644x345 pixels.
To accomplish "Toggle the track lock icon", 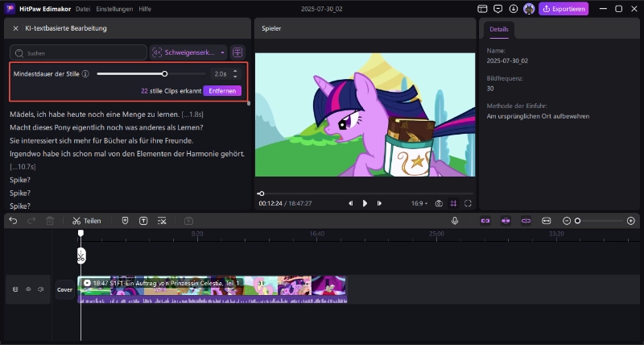I will (x=15, y=289).
